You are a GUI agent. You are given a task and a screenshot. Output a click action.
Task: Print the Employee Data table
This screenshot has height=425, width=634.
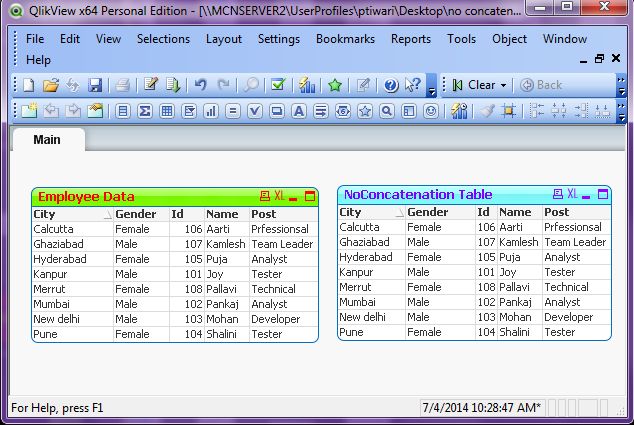click(x=265, y=197)
